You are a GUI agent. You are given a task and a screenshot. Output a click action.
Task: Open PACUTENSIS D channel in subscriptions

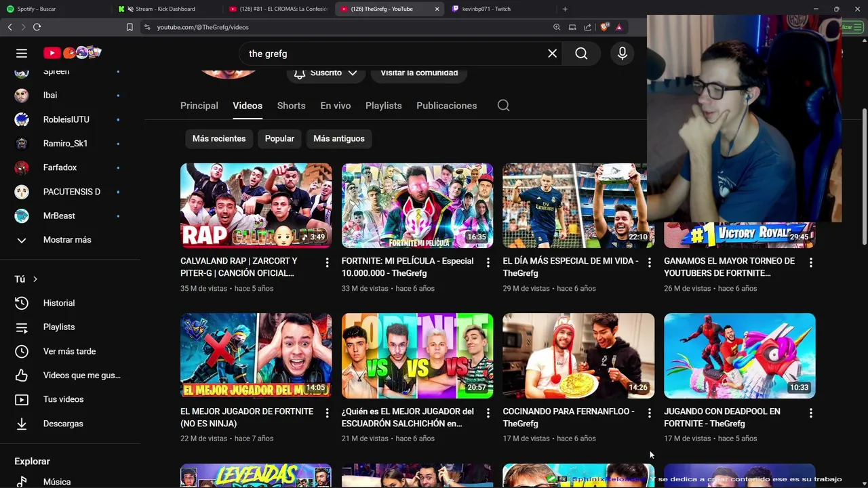pyautogui.click(x=71, y=192)
